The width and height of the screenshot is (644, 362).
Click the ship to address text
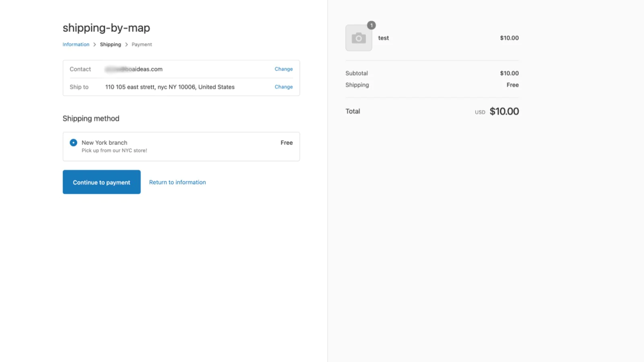170,87
